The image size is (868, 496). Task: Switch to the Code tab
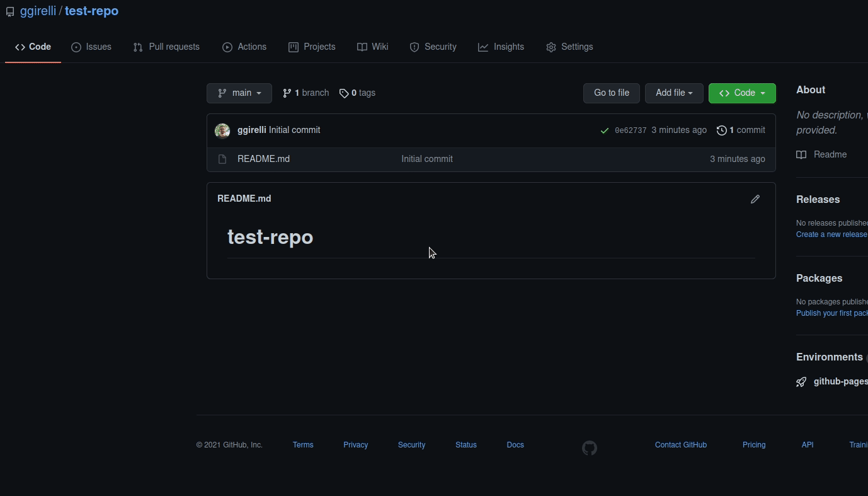click(33, 47)
